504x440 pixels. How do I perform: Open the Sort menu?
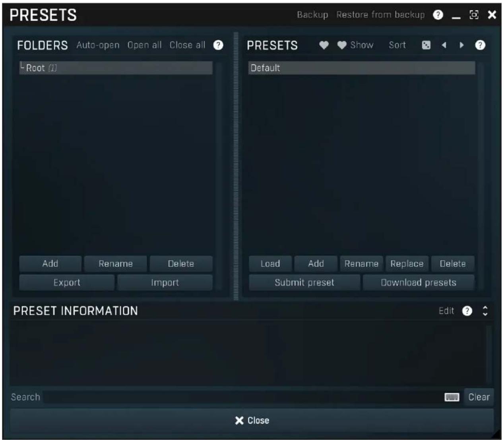click(x=397, y=45)
